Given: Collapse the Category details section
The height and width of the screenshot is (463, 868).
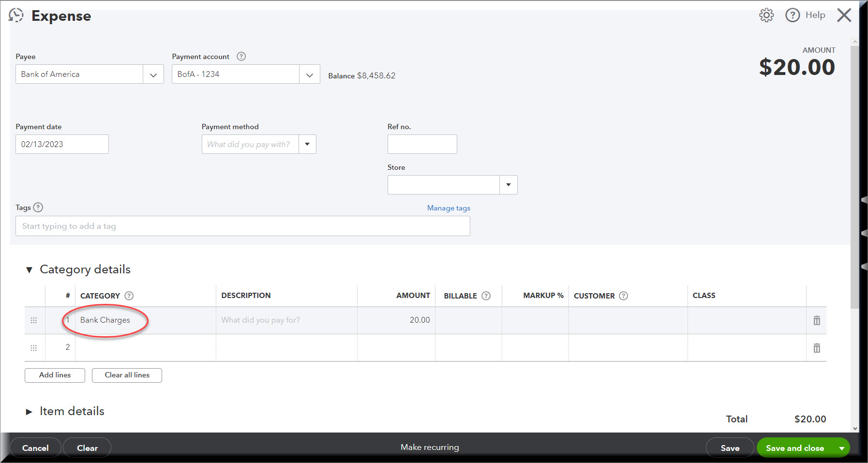Looking at the screenshot, I should [x=30, y=270].
